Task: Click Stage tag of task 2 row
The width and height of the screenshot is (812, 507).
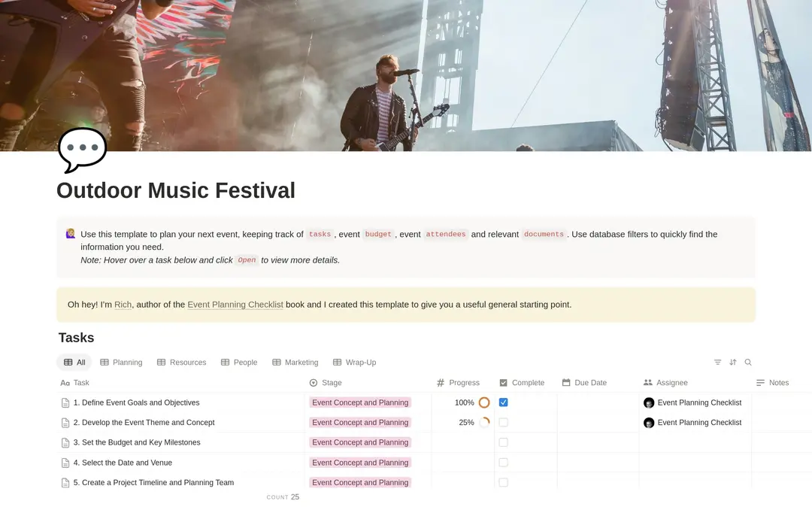Action: click(x=360, y=423)
